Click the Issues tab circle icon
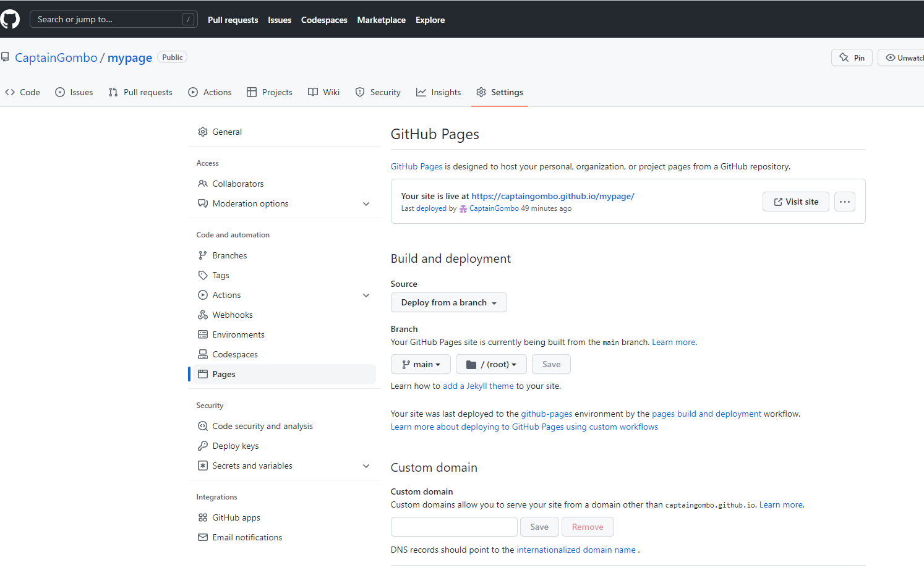Screen dimensions: 924x570 point(60,92)
